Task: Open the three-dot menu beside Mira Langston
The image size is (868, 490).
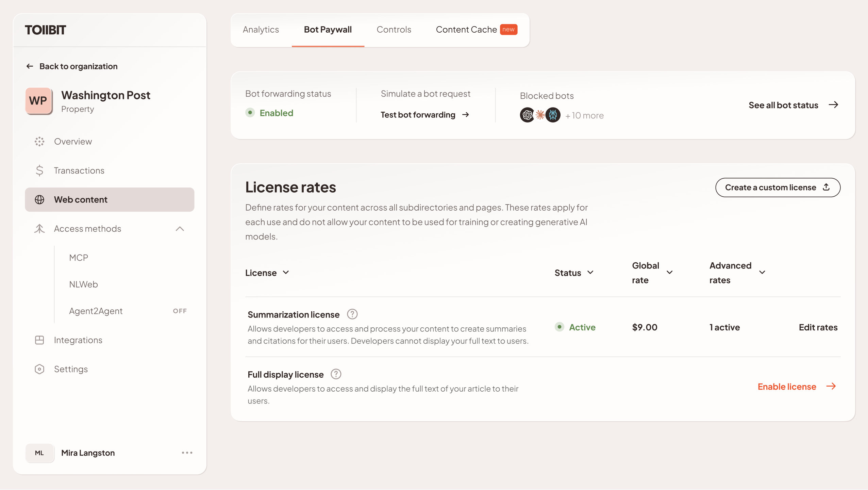Action: tap(187, 453)
